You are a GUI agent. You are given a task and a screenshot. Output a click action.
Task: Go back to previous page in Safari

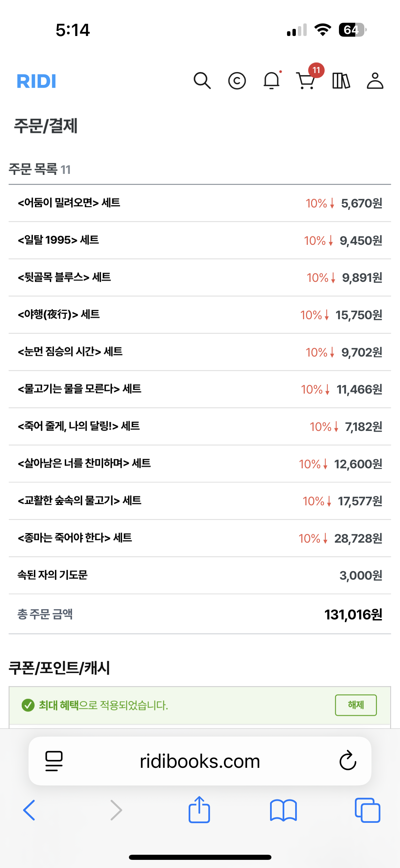[29, 810]
